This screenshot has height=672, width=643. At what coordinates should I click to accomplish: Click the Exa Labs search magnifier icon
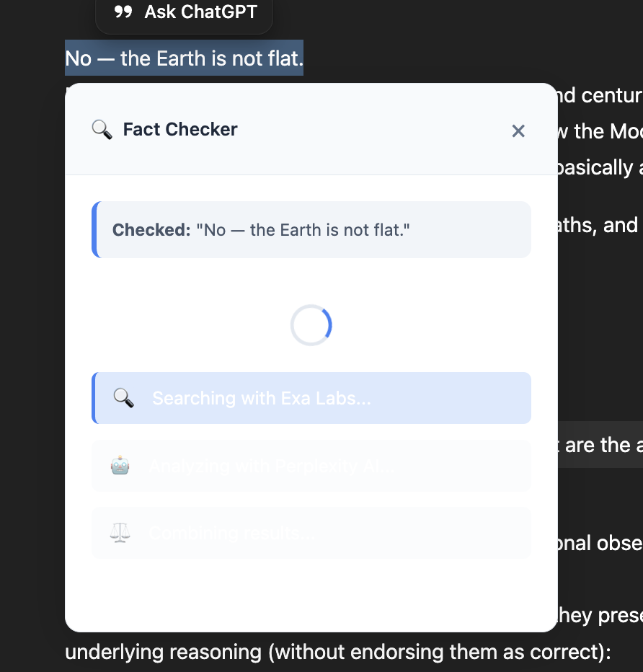point(123,398)
